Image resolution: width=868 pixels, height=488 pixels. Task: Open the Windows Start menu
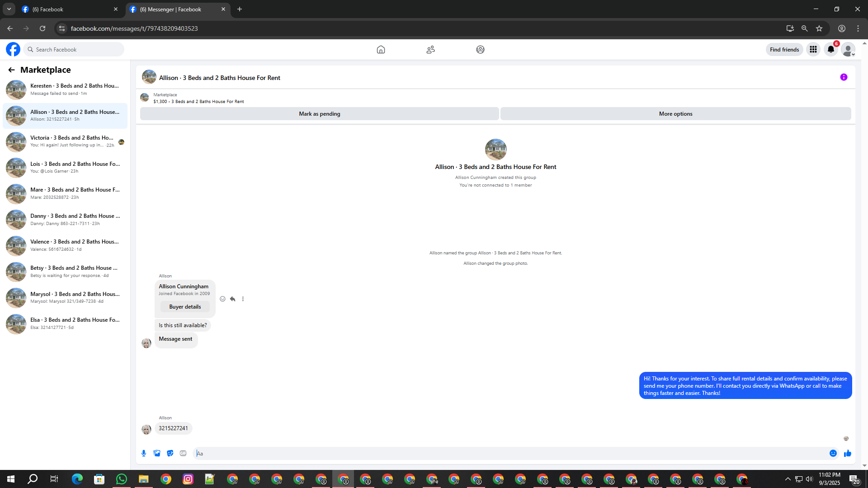[11, 479]
